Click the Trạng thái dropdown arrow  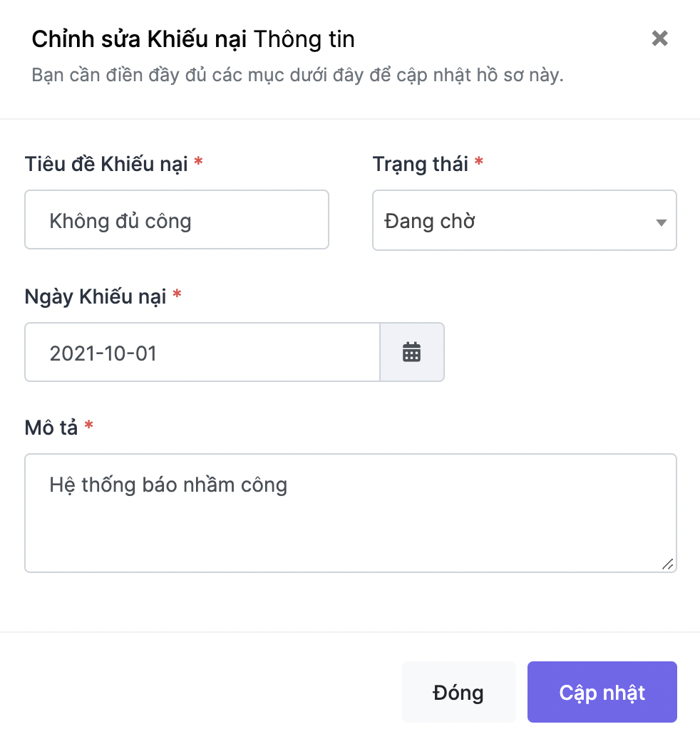[x=661, y=222]
